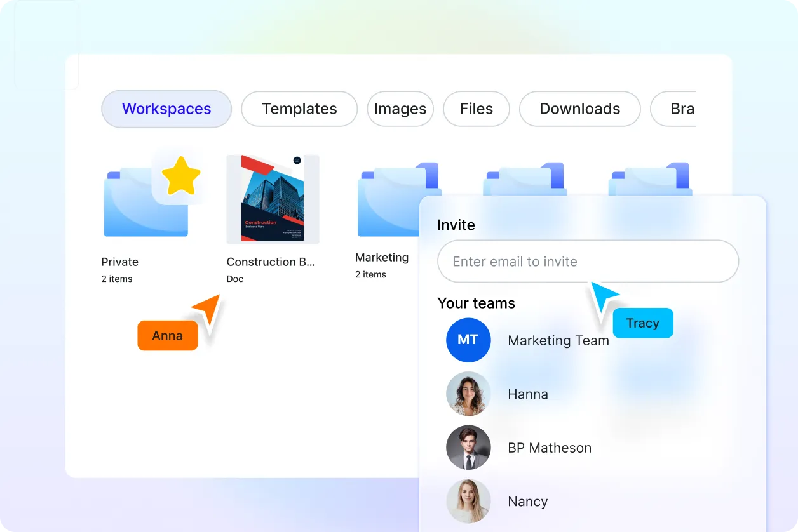798x532 pixels.
Task: Select the MT Marketing Team avatar
Action: point(468,340)
